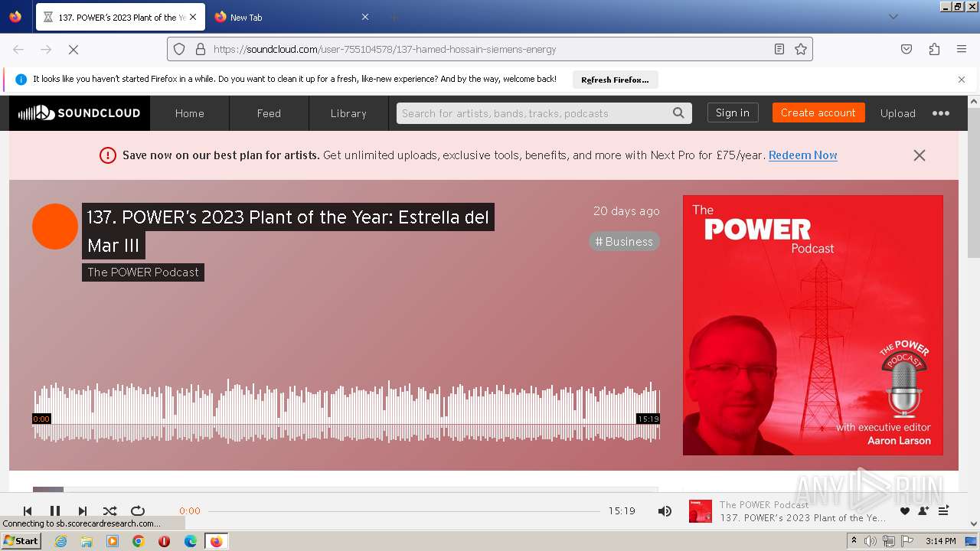Close the New Tab tab
980x551 pixels.
coord(365,17)
